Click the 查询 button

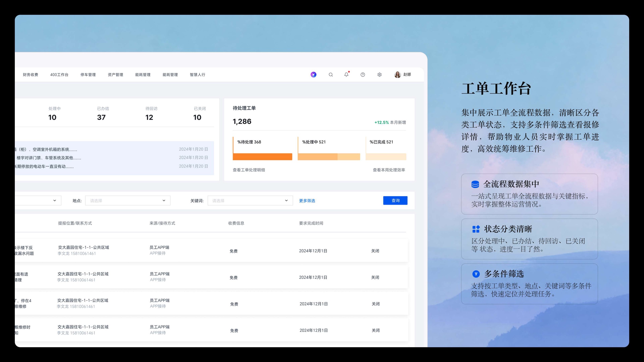(395, 200)
